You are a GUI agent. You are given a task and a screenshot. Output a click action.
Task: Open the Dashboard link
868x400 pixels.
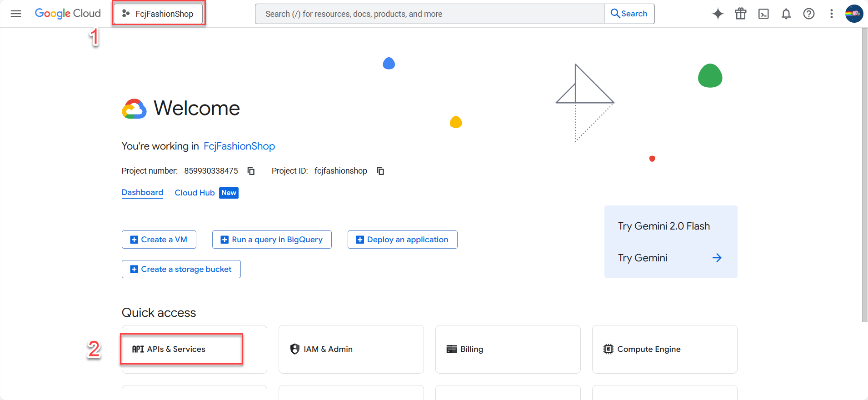tap(142, 193)
